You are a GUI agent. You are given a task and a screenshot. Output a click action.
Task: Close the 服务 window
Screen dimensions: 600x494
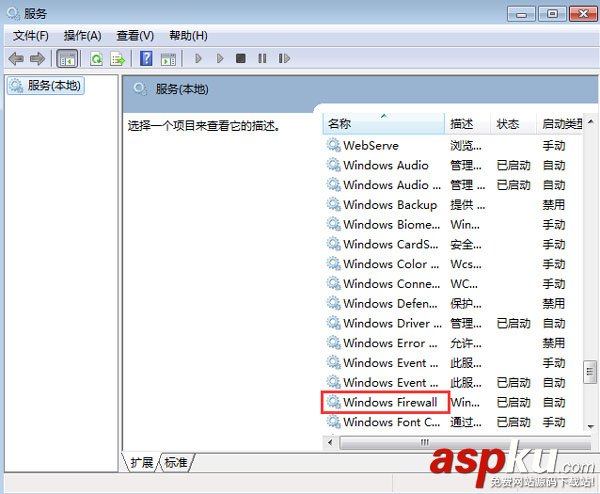[583, 14]
